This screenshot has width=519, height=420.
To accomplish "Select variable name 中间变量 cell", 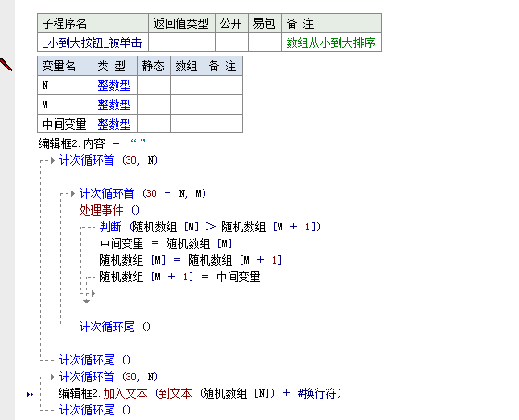I will point(65,124).
